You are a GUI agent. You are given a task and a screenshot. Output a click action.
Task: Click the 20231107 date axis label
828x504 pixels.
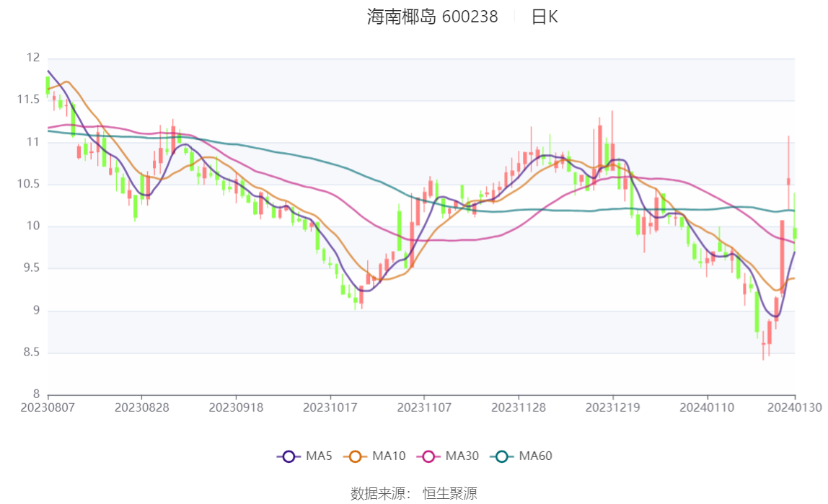424,408
